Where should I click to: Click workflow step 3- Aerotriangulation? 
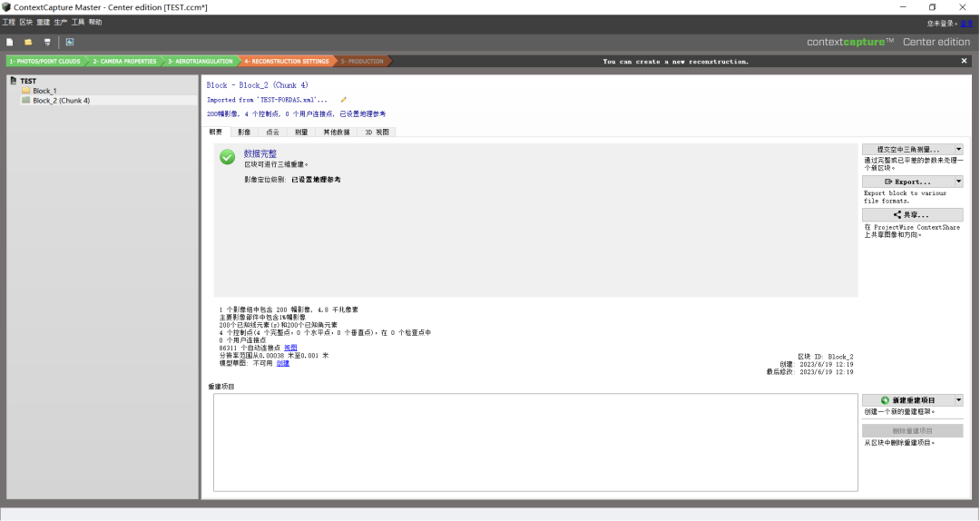pos(200,62)
